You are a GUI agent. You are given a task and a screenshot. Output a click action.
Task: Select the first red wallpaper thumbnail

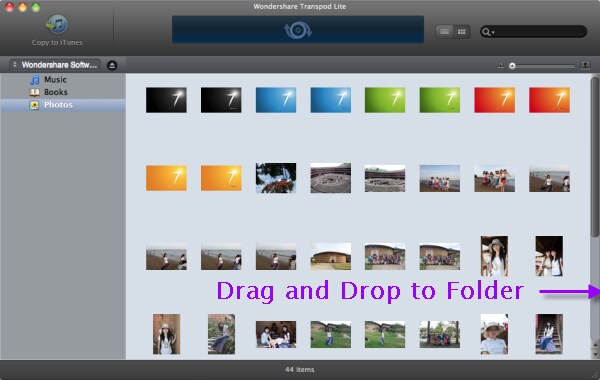[494, 100]
